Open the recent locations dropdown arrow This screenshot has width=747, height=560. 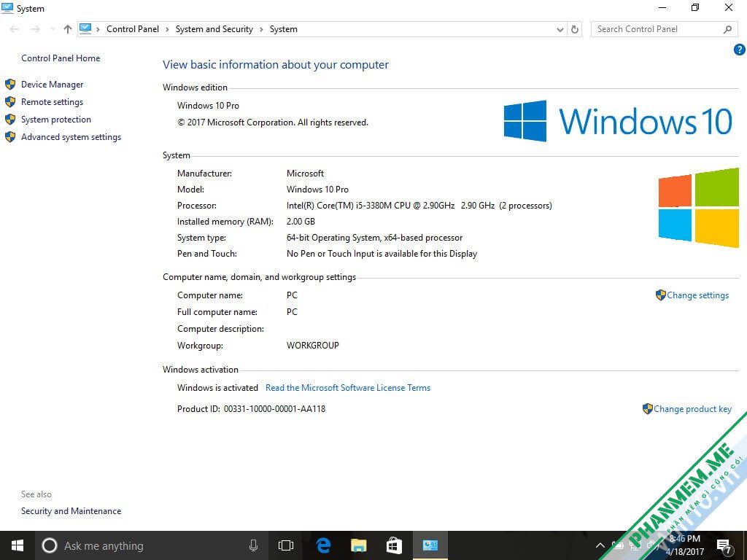pos(53,29)
